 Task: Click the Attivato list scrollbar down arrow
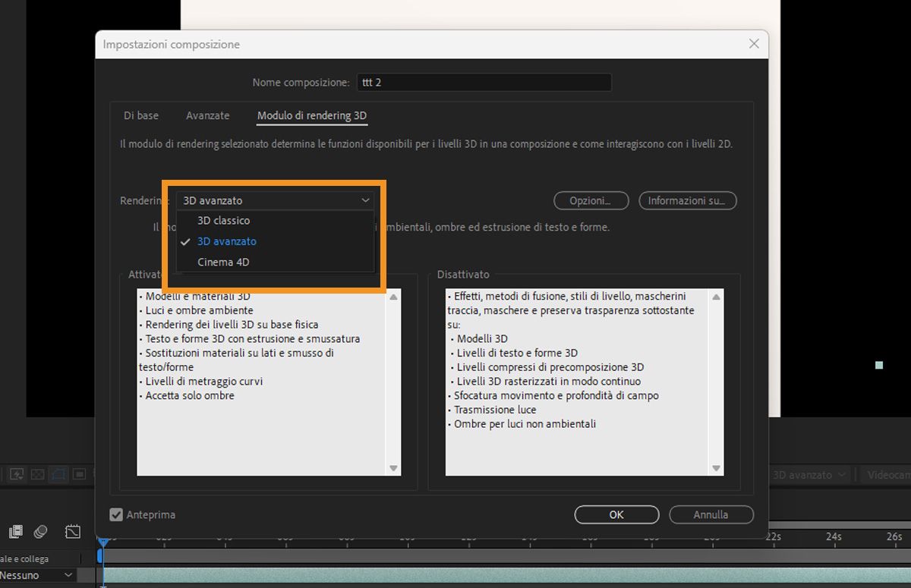393,468
